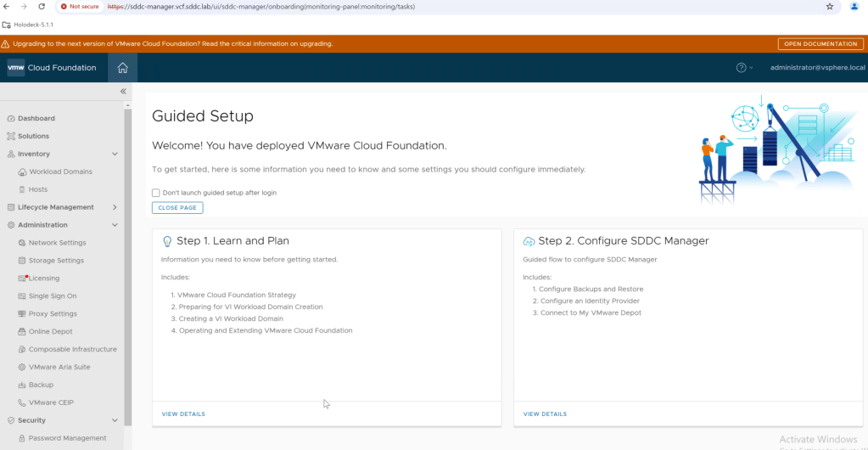The image size is (868, 450).
Task: Enable Don't launch guided setup checkbox
Action: [x=156, y=193]
